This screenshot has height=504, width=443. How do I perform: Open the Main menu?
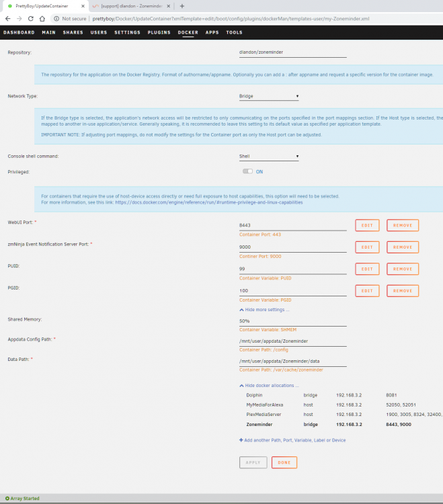tap(48, 32)
